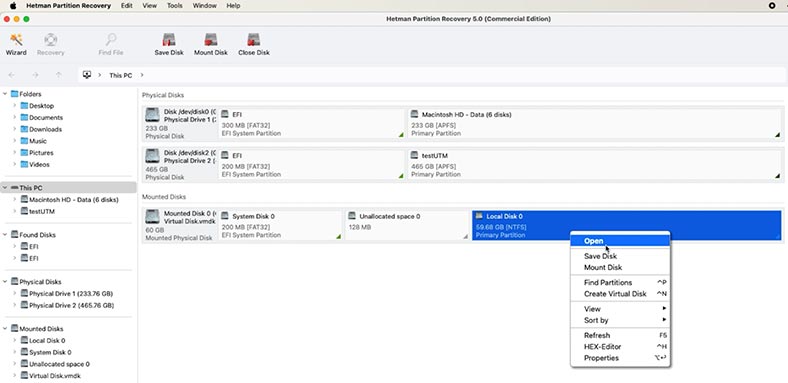Choose HEX-Editor in context menu
The width and height of the screenshot is (788, 383).
coord(620,347)
